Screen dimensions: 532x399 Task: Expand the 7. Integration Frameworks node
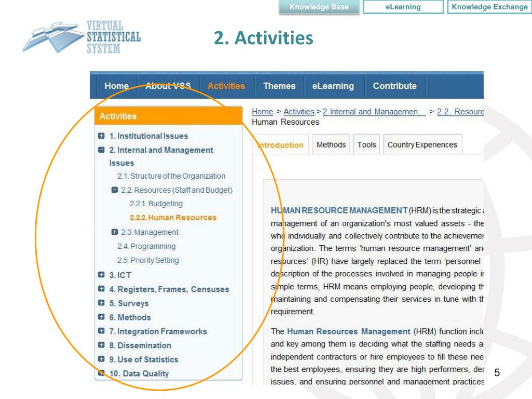101,331
